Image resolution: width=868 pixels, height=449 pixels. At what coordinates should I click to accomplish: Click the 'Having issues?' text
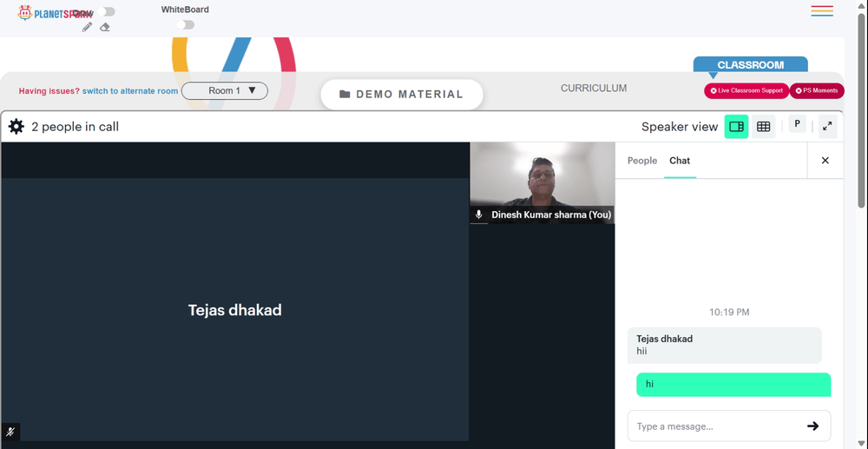click(x=49, y=91)
